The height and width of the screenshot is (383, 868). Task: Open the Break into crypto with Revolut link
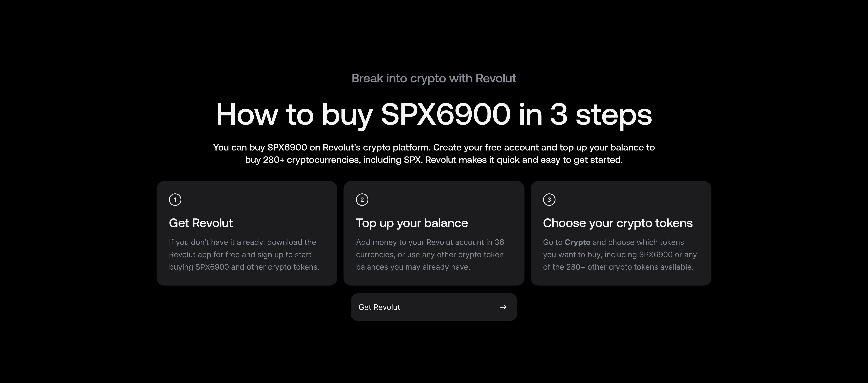(x=434, y=78)
